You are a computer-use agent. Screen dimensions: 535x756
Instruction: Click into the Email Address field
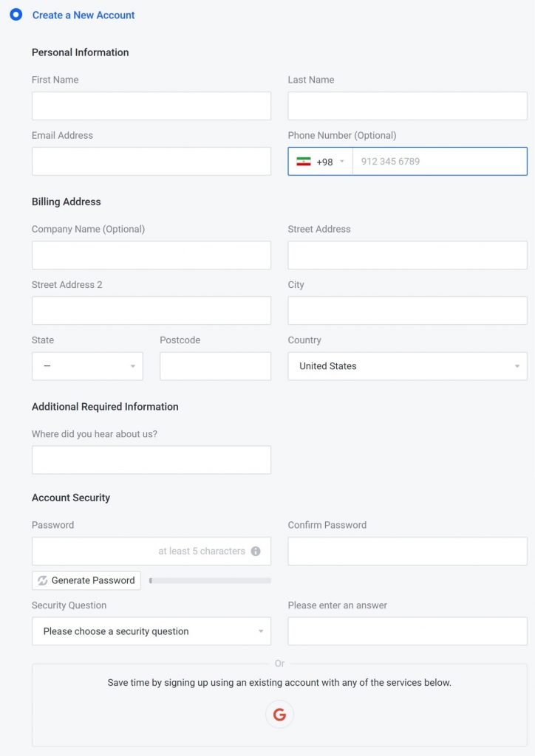point(151,162)
